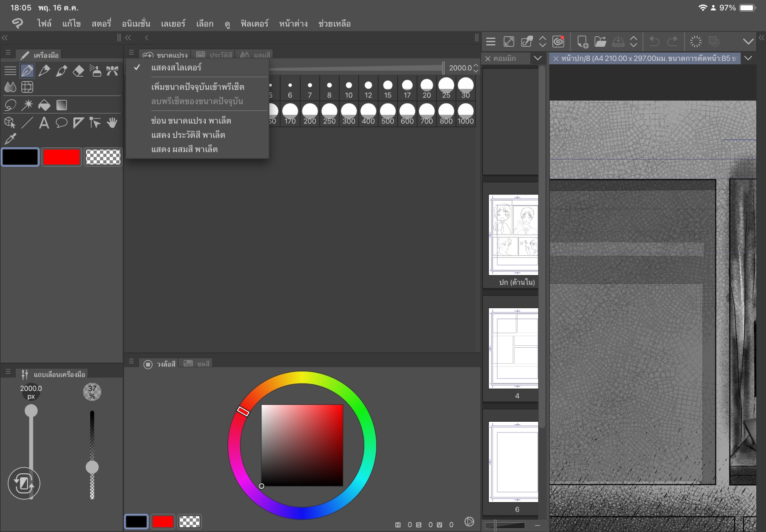Select the Eyedropper tool
766x532 pixels.
click(x=10, y=139)
